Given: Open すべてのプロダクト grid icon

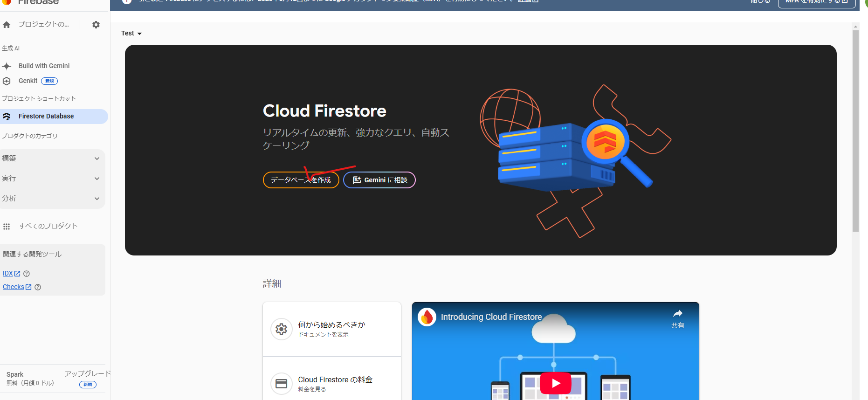Looking at the screenshot, I should [7, 227].
